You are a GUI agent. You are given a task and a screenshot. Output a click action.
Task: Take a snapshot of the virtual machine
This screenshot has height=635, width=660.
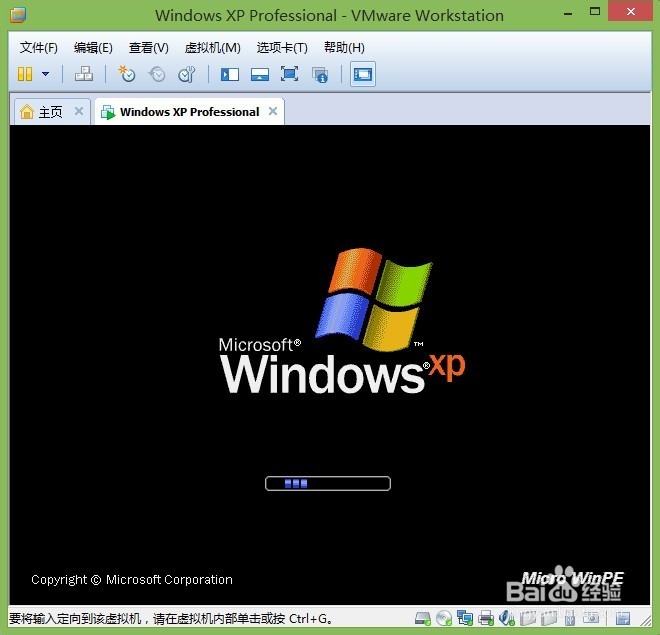[127, 74]
